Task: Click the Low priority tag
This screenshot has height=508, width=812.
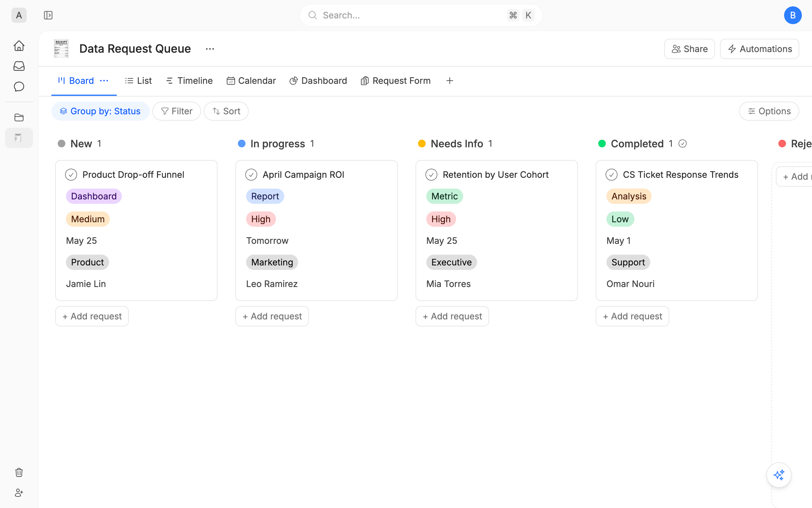Action: pos(620,219)
